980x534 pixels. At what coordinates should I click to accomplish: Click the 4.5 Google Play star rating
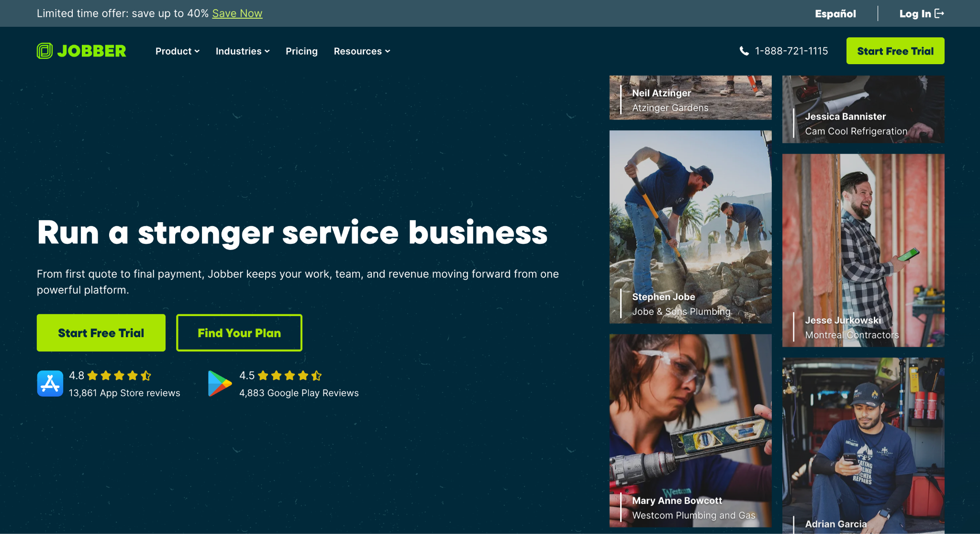tap(290, 375)
